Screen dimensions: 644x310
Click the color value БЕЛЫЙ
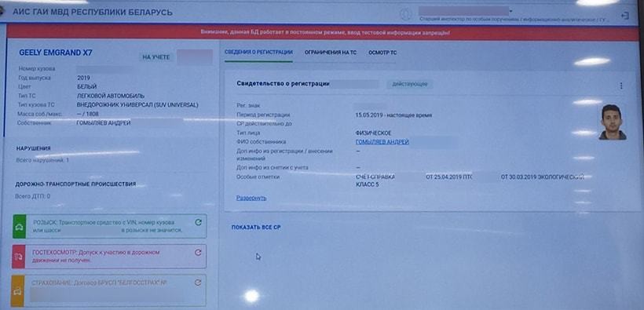pos(86,86)
